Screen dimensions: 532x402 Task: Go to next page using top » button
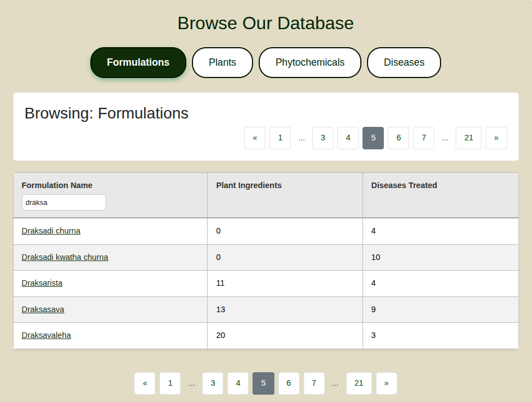coord(496,138)
